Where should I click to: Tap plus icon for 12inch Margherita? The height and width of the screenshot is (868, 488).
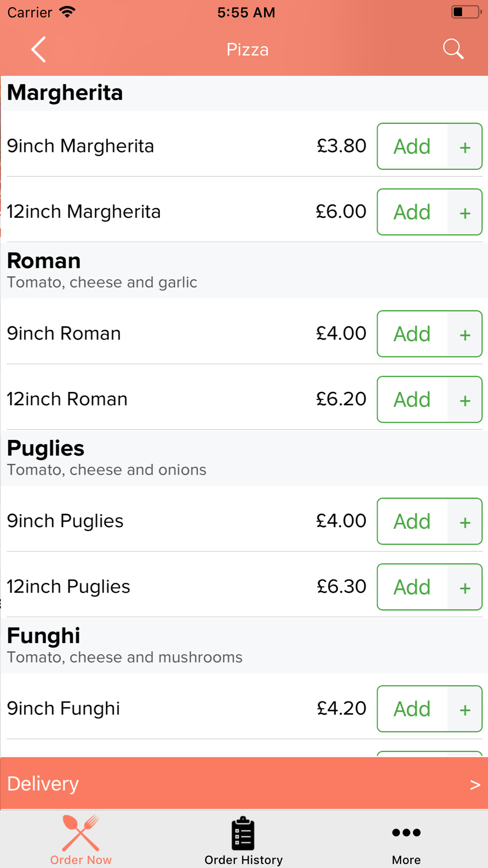coord(465,212)
